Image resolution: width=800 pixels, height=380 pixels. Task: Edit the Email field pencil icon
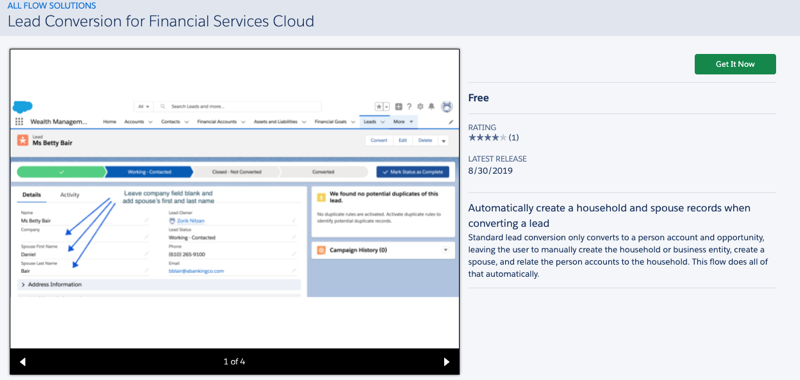click(x=294, y=270)
